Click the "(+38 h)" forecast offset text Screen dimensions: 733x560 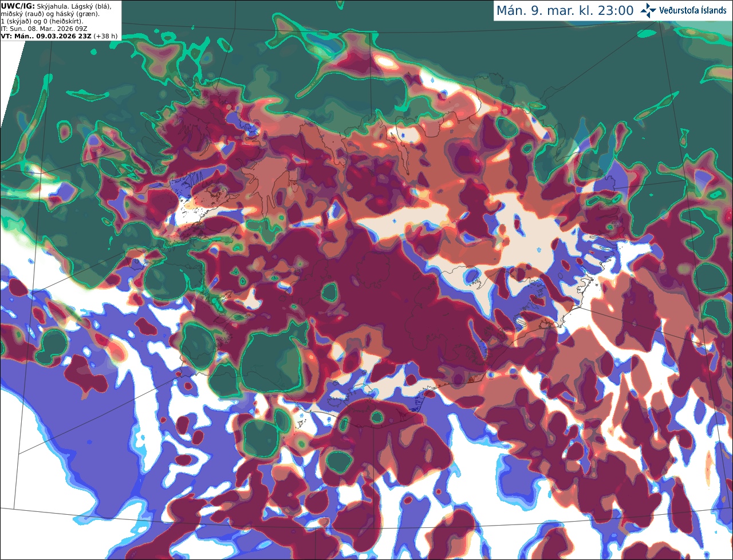pyautogui.click(x=105, y=36)
